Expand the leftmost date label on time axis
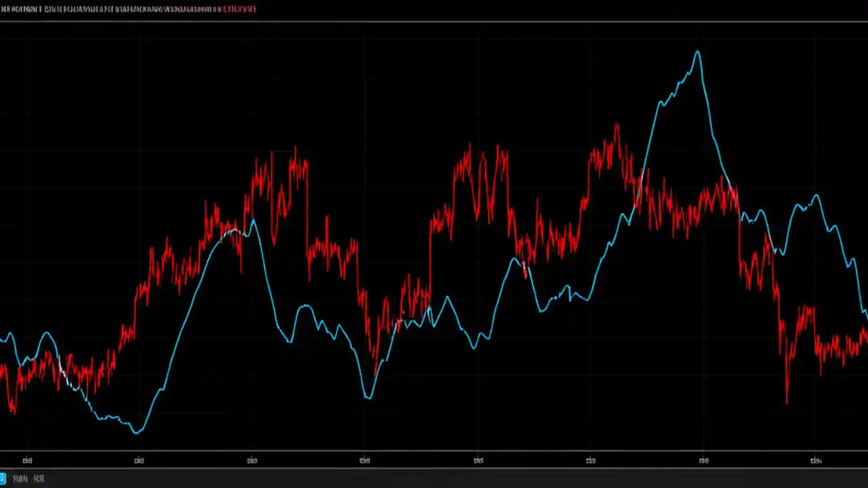Viewport: 868px width, 488px height. coord(27,460)
